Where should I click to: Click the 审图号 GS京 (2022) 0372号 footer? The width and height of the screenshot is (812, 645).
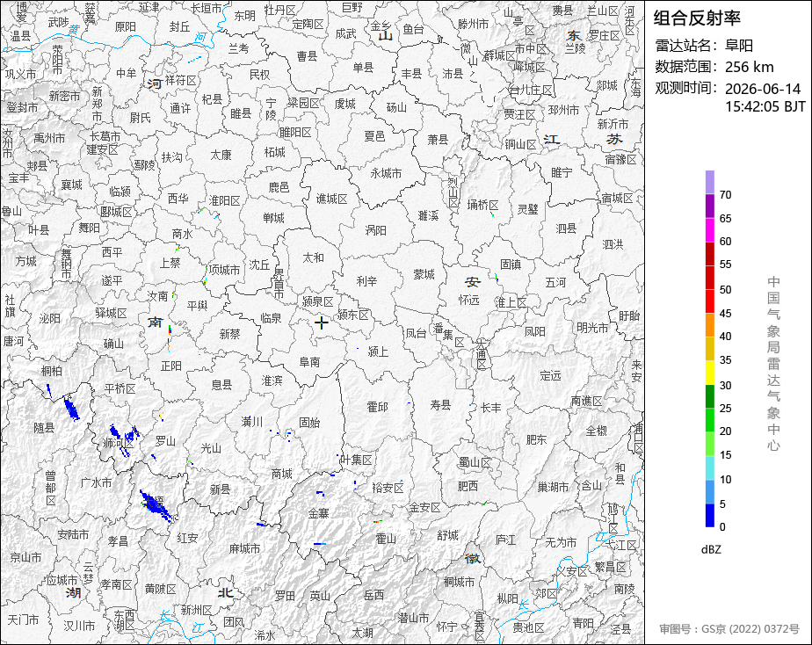tap(729, 629)
